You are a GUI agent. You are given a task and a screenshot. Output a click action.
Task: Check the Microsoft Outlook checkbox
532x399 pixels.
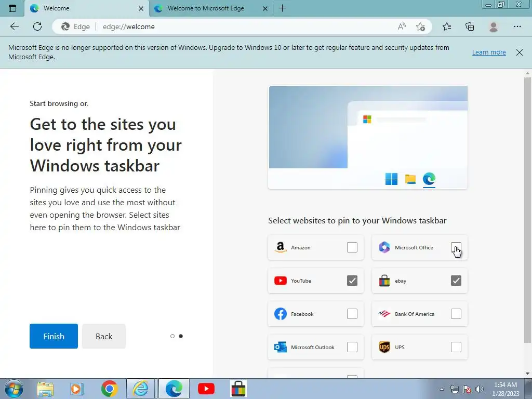352,347
